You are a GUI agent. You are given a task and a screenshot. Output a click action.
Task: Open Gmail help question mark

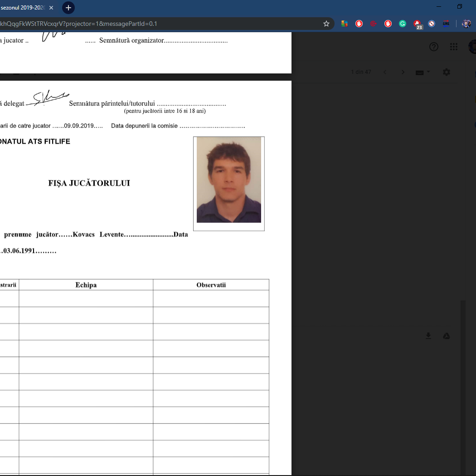click(x=434, y=47)
